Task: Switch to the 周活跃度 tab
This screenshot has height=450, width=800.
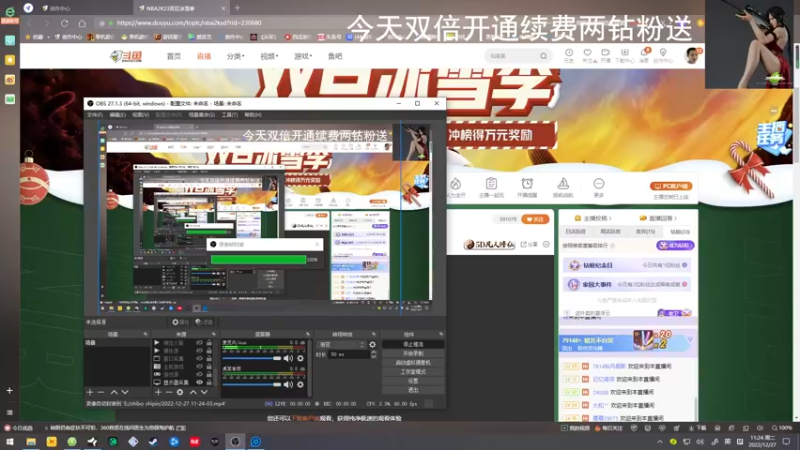Action: 610,232
